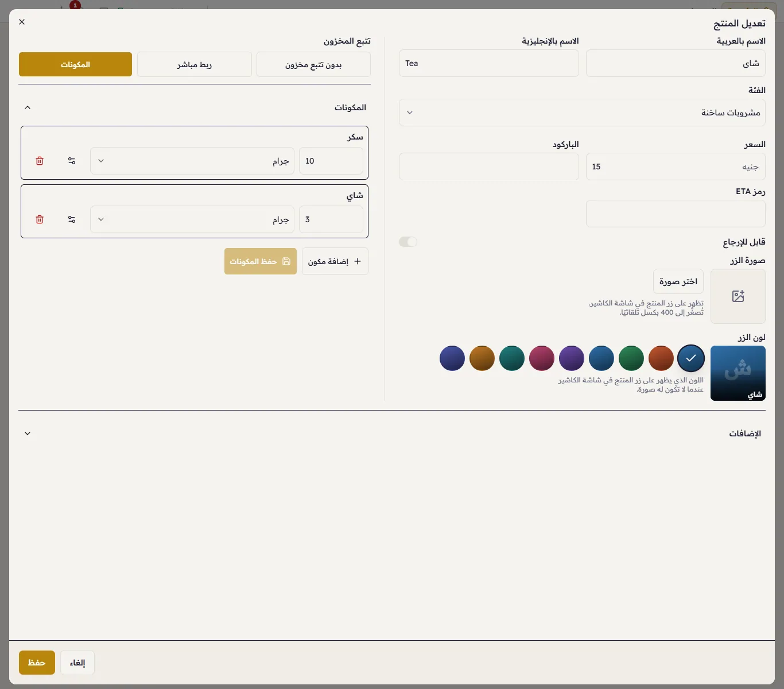Open settings sliders icon for سكر ingredient

click(x=72, y=161)
